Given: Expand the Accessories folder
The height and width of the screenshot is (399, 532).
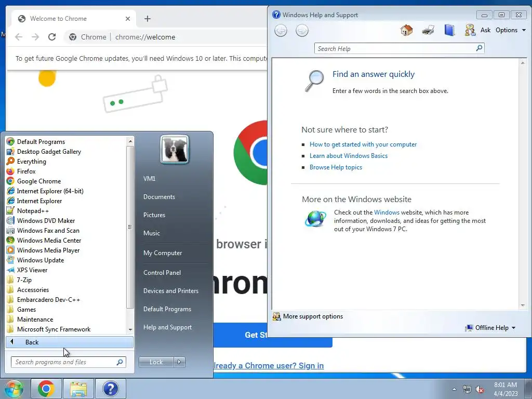Looking at the screenshot, I should tap(33, 290).
